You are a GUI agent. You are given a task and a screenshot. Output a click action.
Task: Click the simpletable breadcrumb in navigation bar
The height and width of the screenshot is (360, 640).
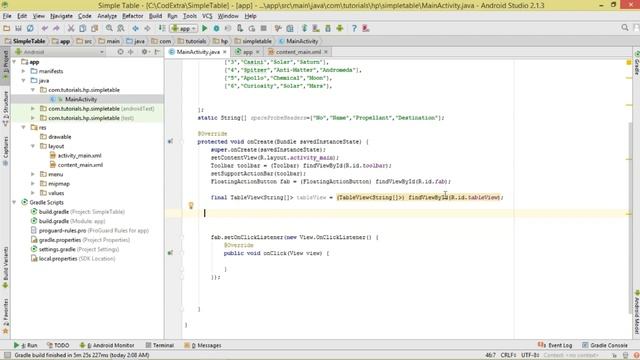tap(253, 41)
